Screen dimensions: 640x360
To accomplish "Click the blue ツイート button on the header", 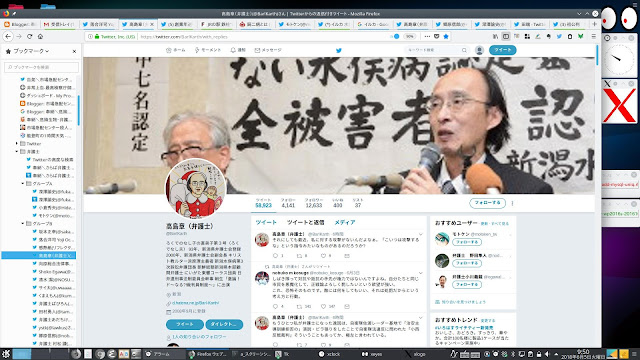I will (x=502, y=50).
